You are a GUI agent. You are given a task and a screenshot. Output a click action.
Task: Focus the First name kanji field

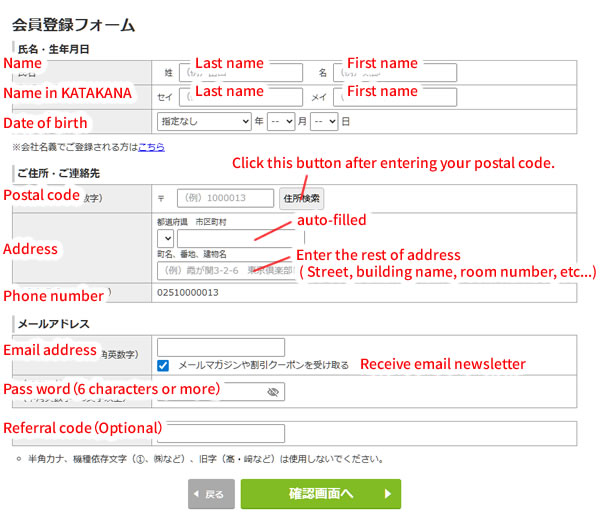click(x=395, y=72)
